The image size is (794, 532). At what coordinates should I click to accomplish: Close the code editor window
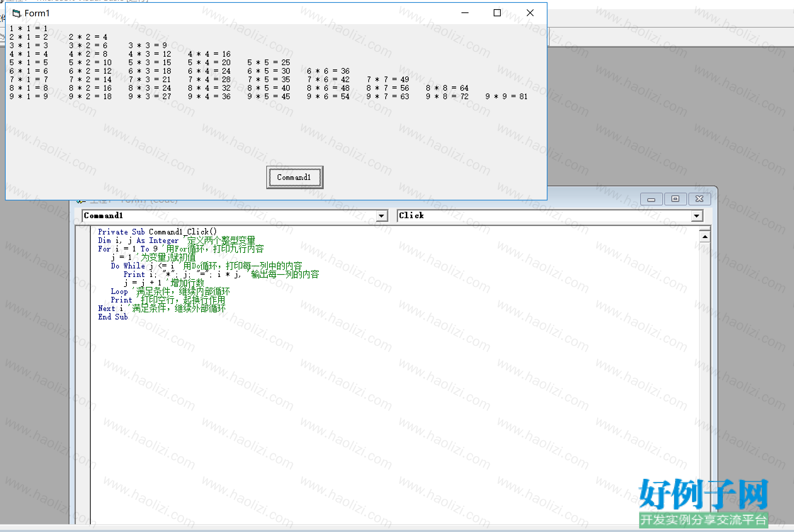click(x=699, y=199)
